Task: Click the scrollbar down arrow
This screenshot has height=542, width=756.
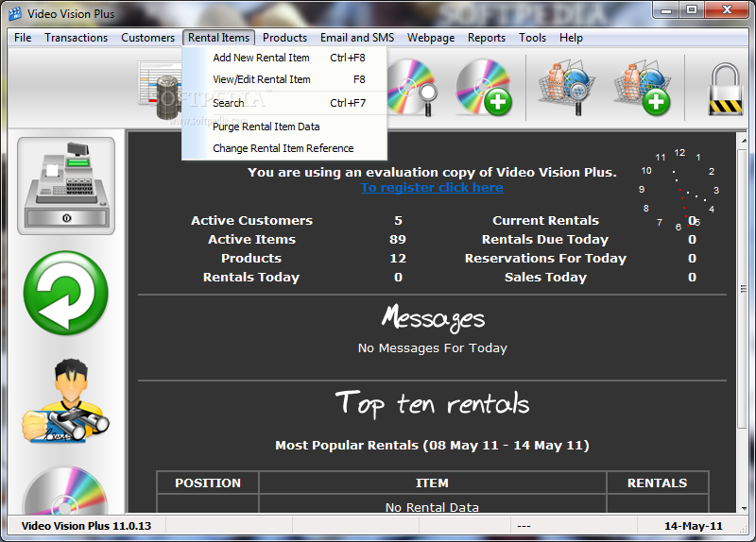Action: [743, 508]
